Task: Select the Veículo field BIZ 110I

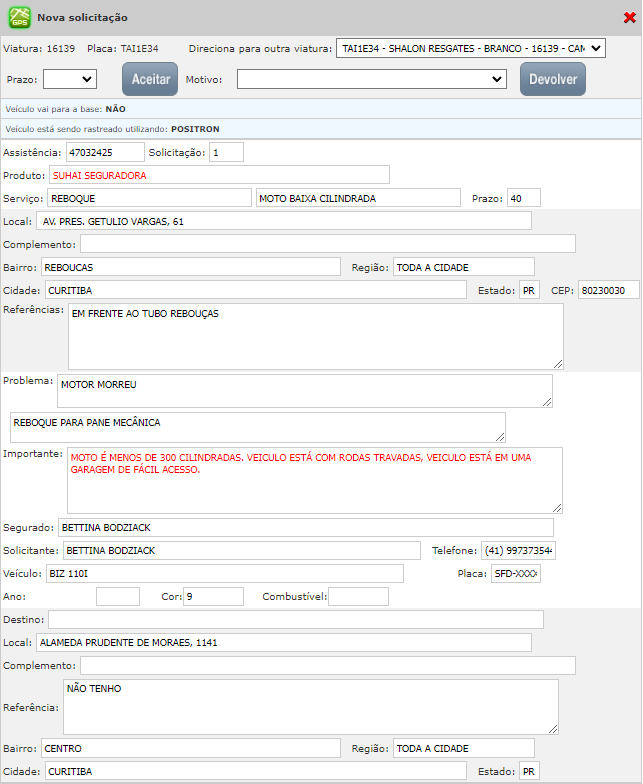Action: point(224,574)
